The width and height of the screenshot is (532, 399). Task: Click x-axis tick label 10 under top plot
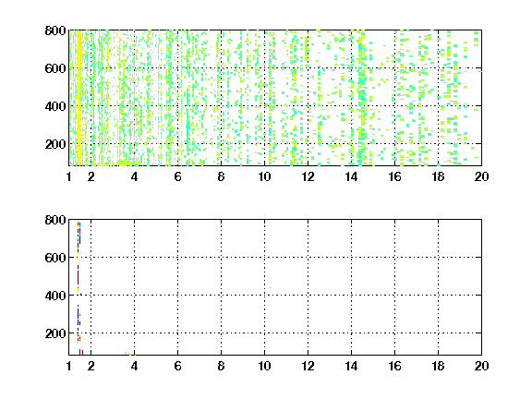coord(264,176)
